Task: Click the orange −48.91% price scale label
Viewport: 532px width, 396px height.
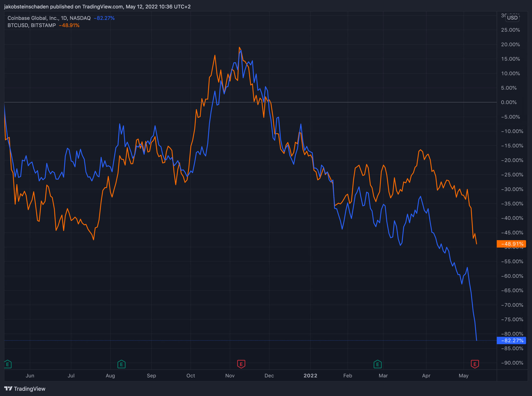Action: point(511,244)
